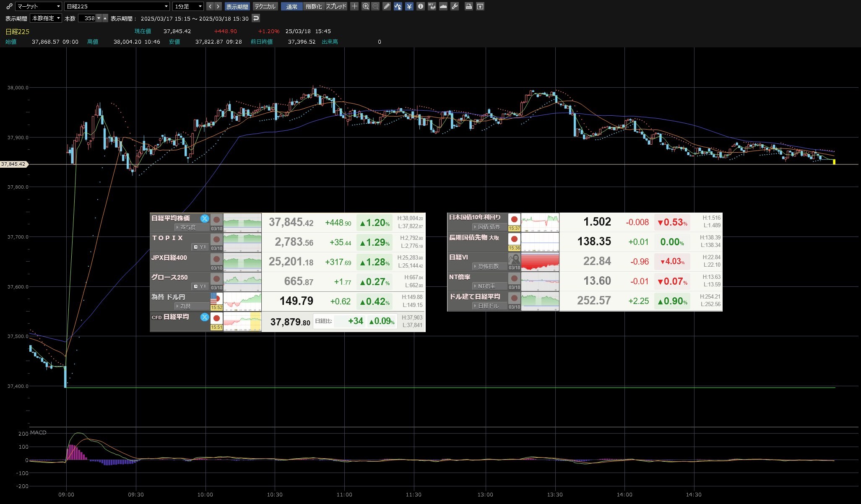Select スプレッド display mode
The height and width of the screenshot is (504, 861).
(336, 6)
